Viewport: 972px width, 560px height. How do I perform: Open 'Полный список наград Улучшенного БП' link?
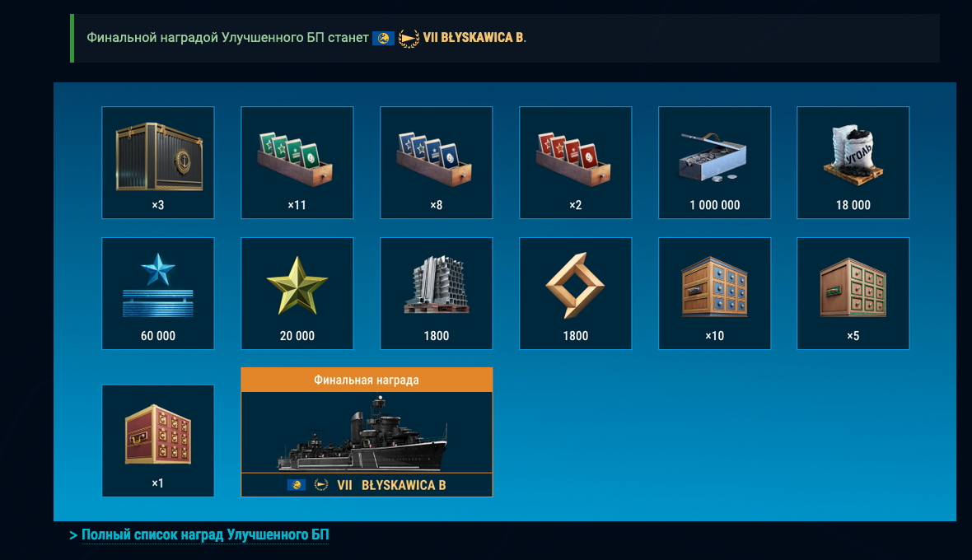point(205,534)
